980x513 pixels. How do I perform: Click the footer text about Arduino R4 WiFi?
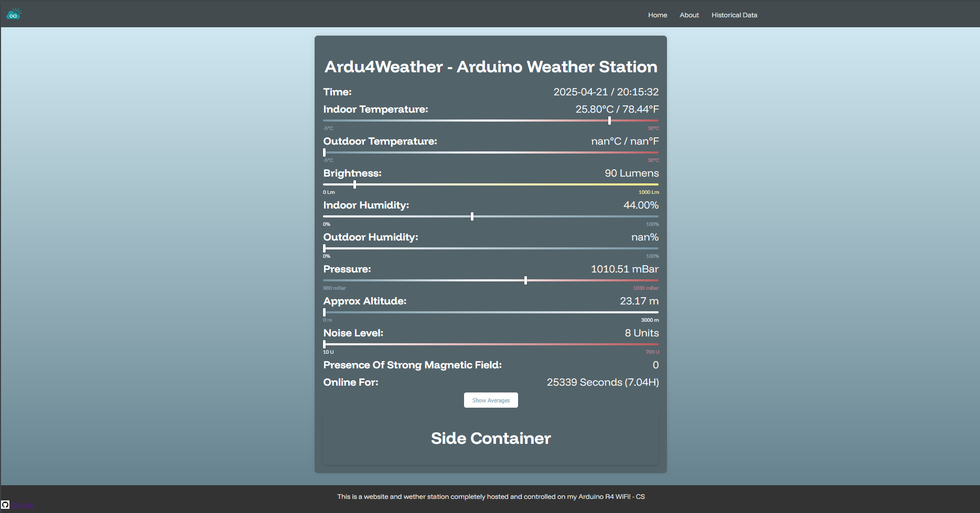click(x=491, y=497)
